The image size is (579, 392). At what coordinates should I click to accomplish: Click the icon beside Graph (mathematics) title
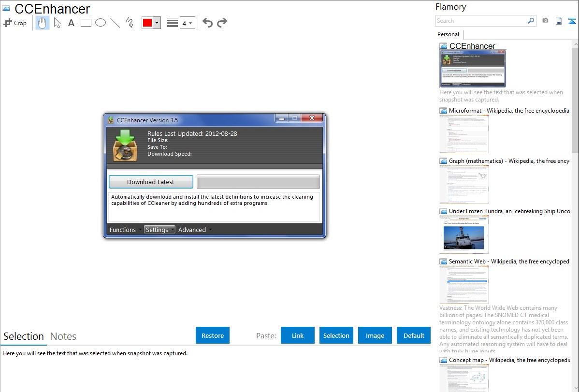coord(443,161)
